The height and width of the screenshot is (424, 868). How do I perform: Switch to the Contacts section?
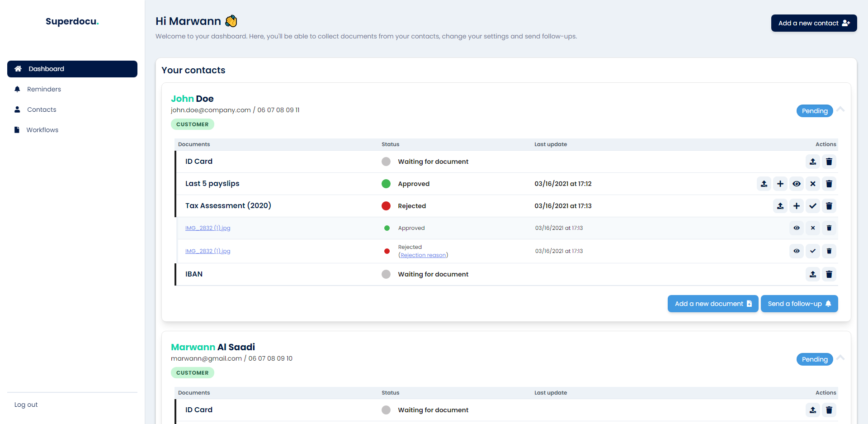42,110
